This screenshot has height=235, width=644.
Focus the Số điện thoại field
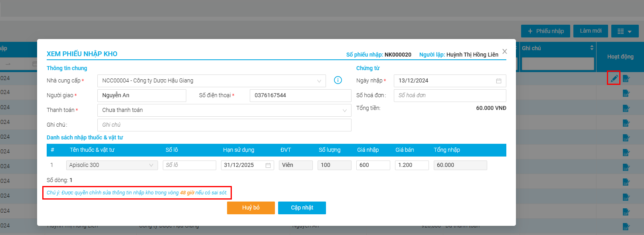(300, 96)
